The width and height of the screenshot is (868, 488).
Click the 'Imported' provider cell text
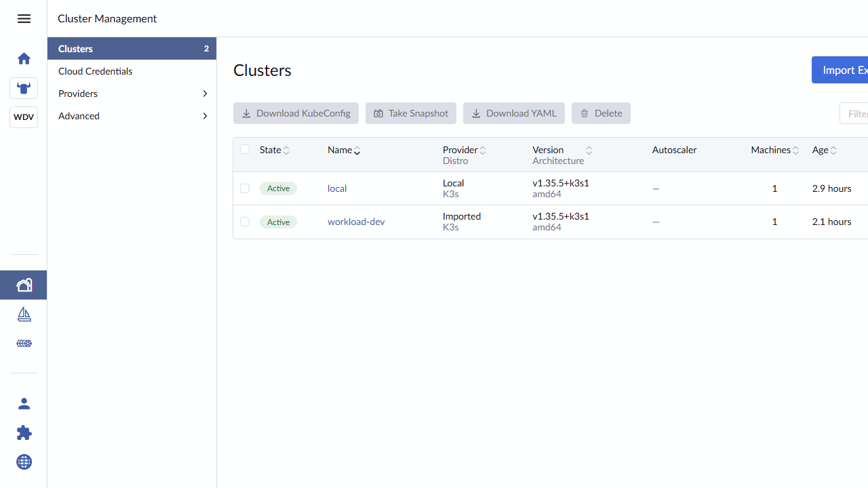[x=462, y=216]
